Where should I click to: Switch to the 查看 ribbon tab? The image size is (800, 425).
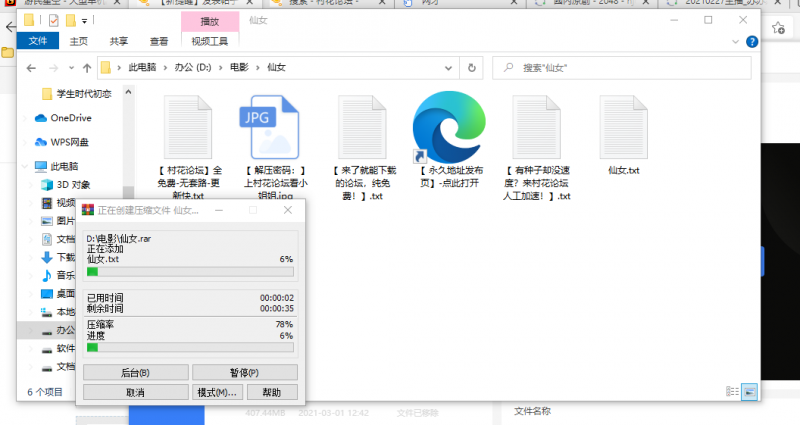click(x=158, y=41)
